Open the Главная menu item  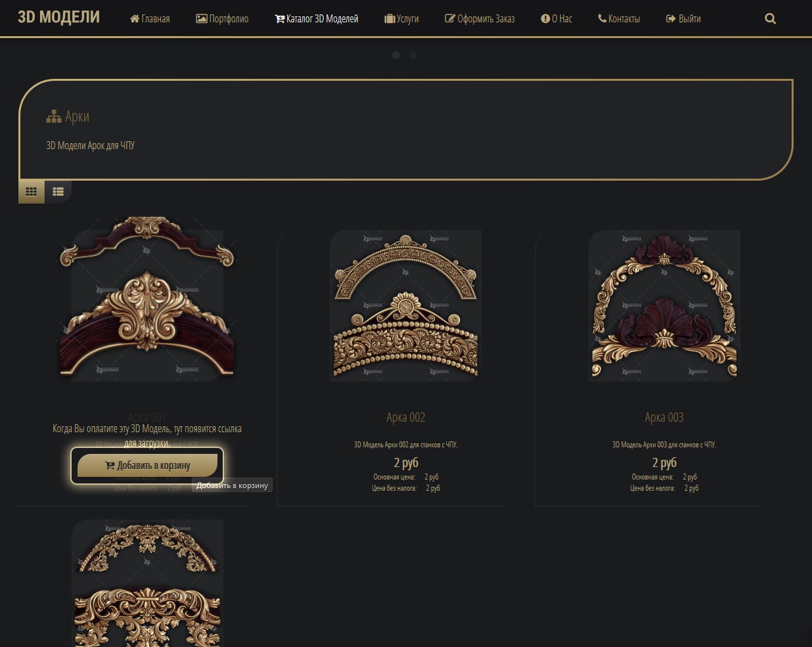tap(150, 19)
